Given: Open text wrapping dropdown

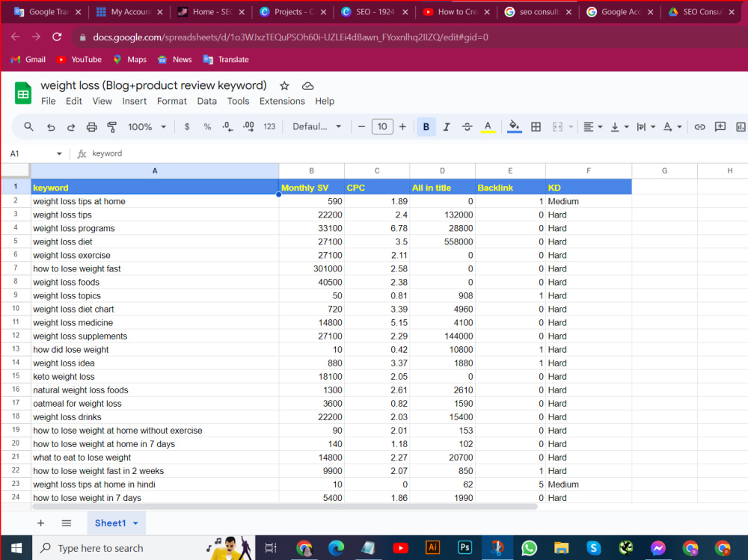Looking at the screenshot, I should (x=646, y=127).
